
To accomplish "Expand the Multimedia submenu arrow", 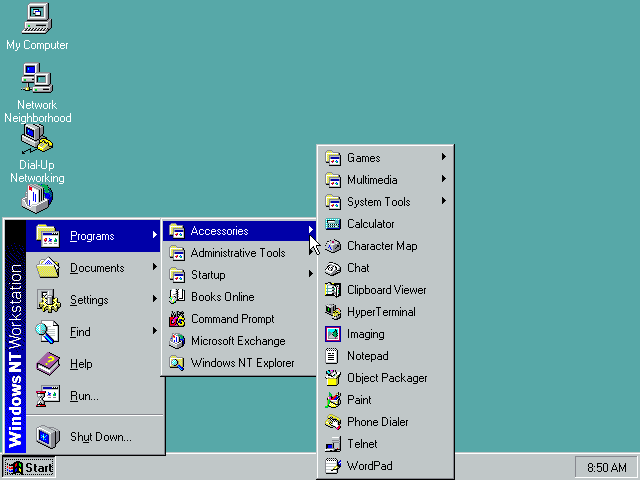I will click(444, 179).
